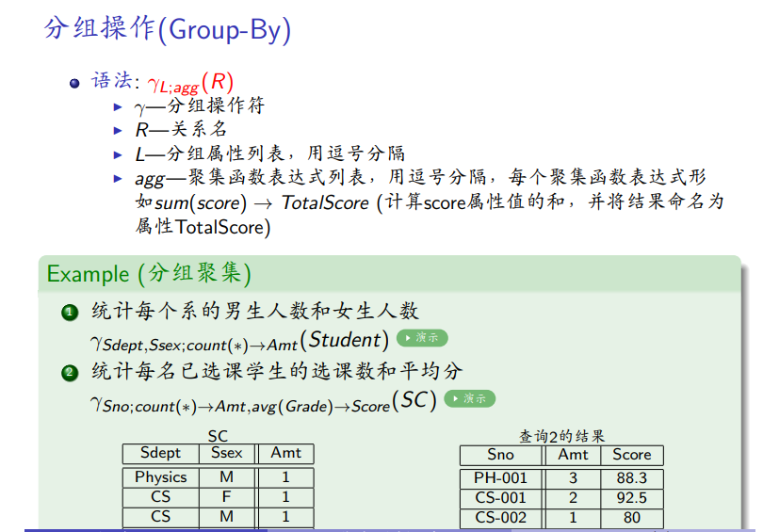Click the red γ L;agg (R) syntax formula

tap(190, 82)
